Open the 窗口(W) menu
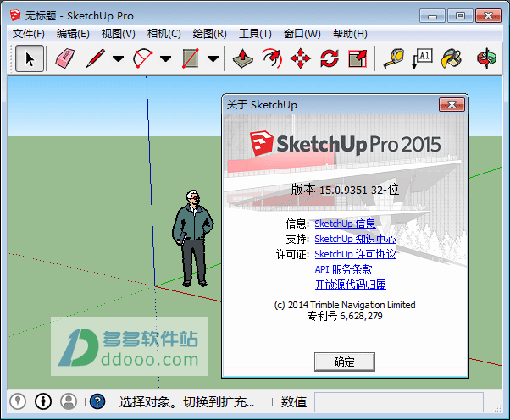The image size is (510, 420). click(302, 34)
